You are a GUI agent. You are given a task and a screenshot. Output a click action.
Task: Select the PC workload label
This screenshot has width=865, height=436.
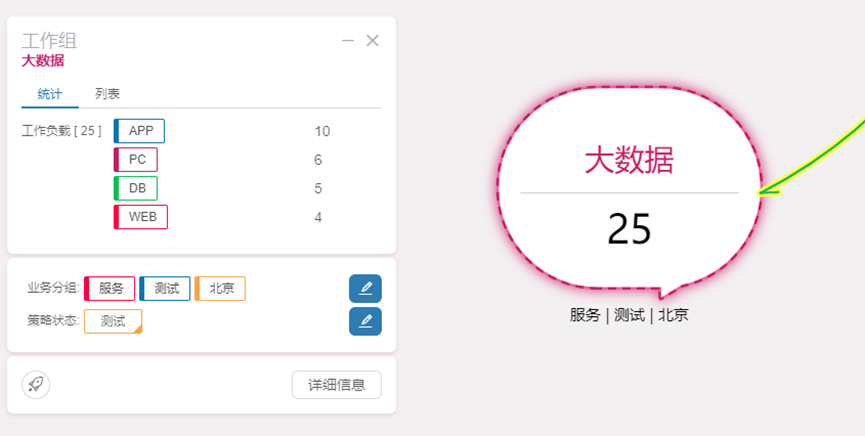click(x=136, y=160)
